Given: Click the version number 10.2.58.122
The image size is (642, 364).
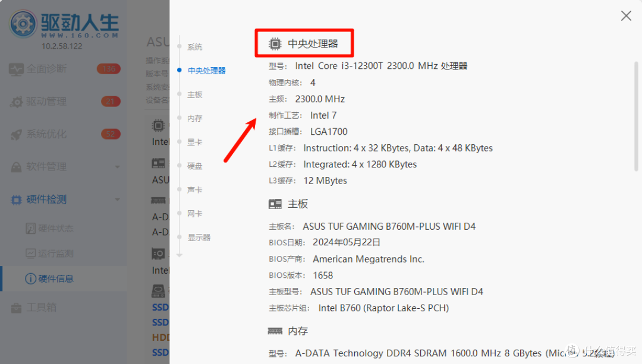Looking at the screenshot, I should [62, 46].
